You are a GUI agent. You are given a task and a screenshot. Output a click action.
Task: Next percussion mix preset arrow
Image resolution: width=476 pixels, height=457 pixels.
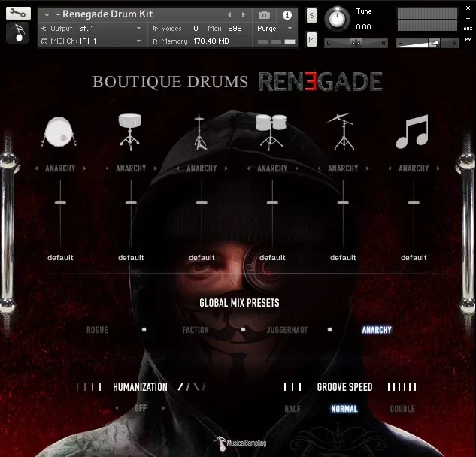438,168
